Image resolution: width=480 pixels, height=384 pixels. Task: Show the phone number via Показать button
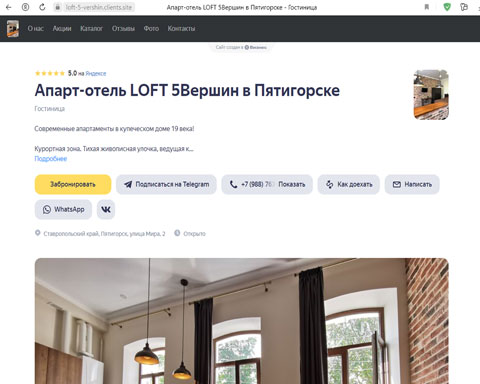[292, 184]
